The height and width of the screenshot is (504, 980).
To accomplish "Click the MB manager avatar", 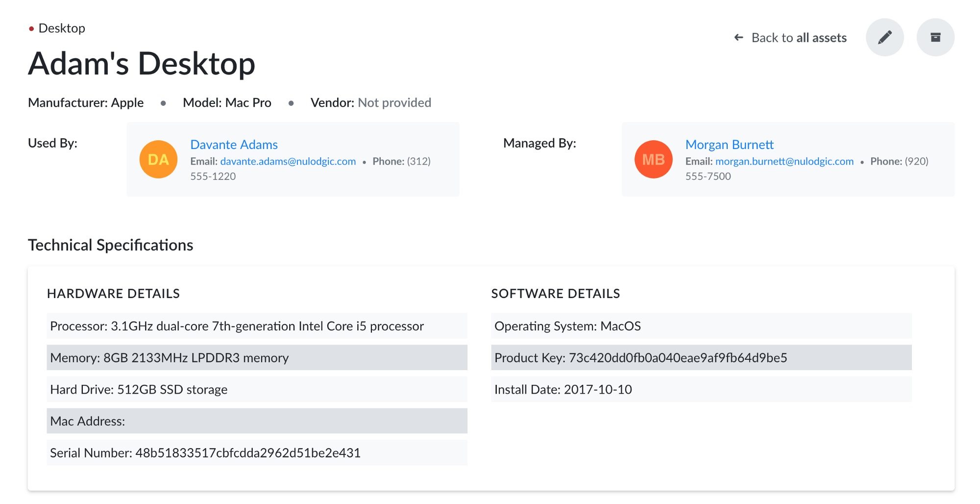I will 653,159.
